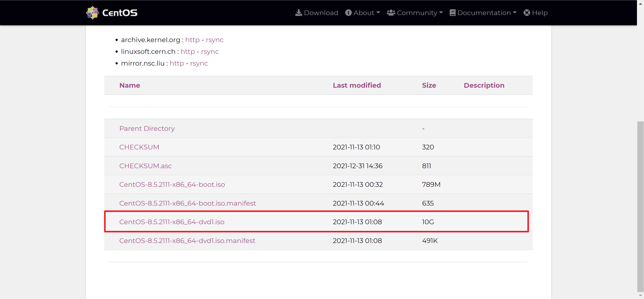
Task: Download the x86_64-boot.iso file
Action: click(172, 184)
